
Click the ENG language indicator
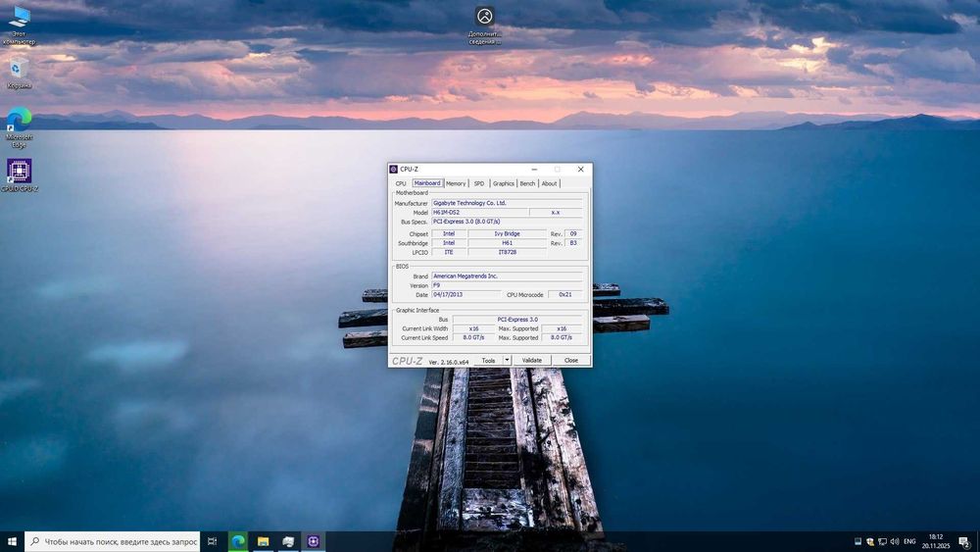click(909, 541)
